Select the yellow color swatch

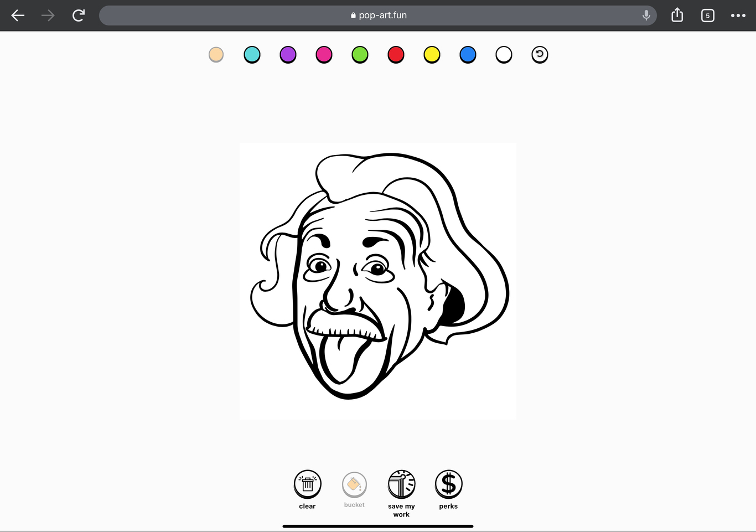pyautogui.click(x=432, y=54)
